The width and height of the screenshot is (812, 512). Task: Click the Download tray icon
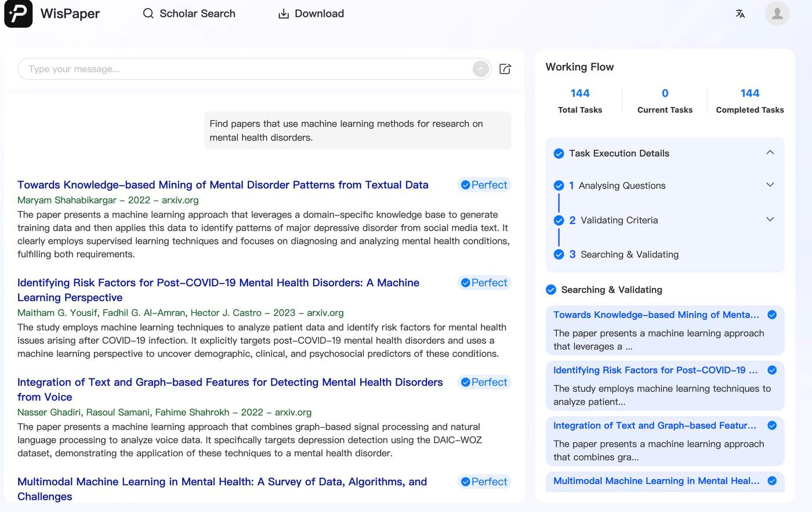click(x=284, y=13)
